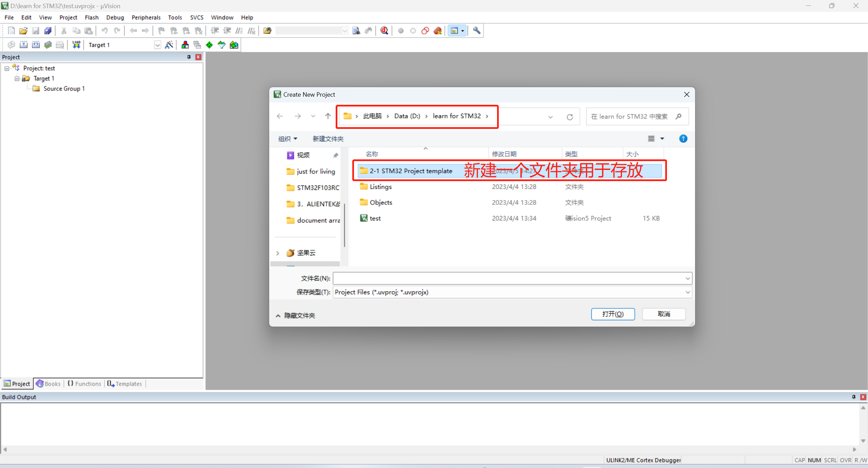
Task: Start the debug session icon
Action: click(x=384, y=31)
